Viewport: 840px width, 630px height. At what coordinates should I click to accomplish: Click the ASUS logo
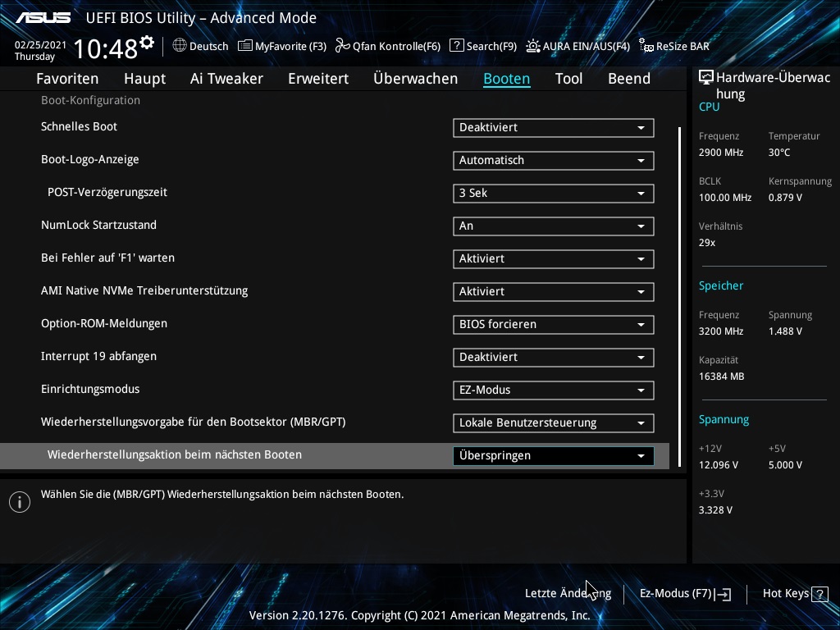pyautogui.click(x=43, y=18)
